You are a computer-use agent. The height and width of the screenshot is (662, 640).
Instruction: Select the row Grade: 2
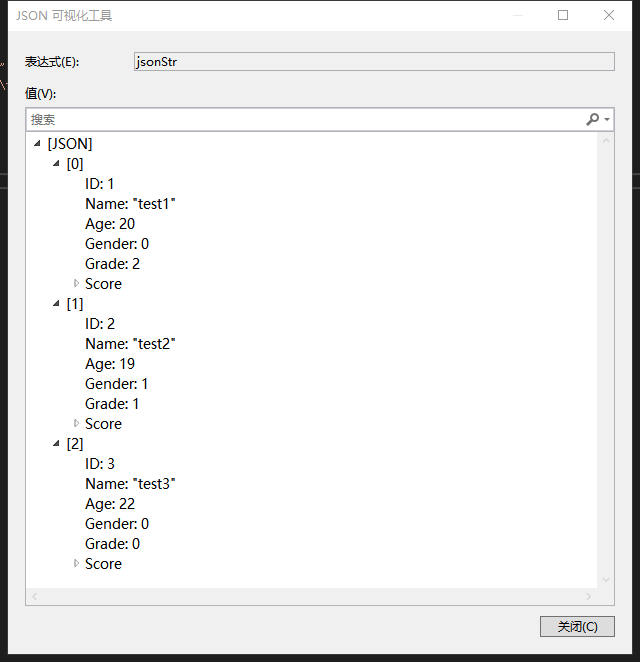(x=112, y=263)
